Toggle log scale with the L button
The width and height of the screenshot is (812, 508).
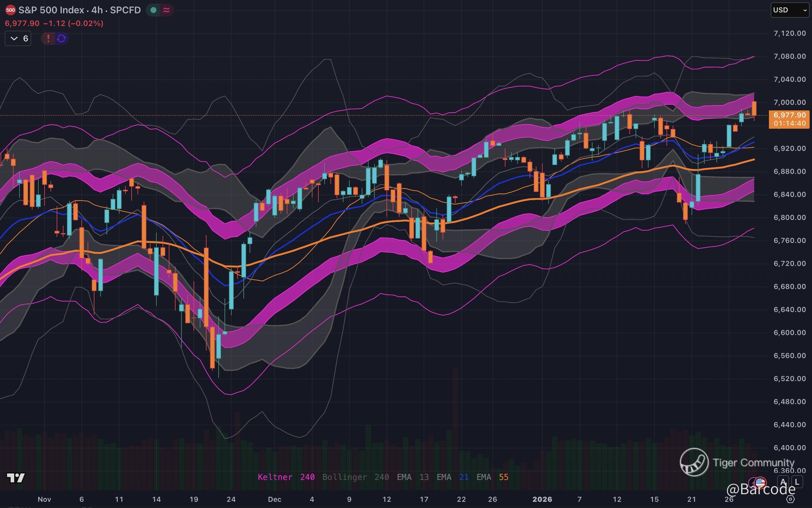click(797, 482)
